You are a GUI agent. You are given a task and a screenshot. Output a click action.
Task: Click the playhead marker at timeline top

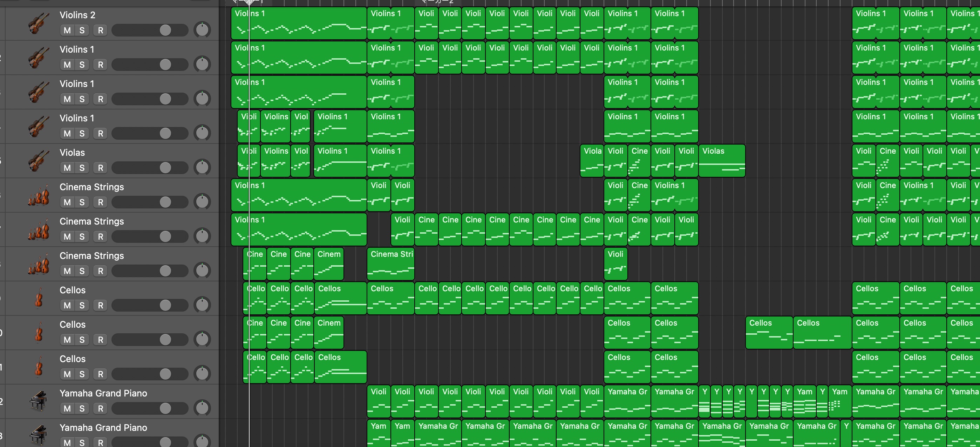click(x=249, y=2)
